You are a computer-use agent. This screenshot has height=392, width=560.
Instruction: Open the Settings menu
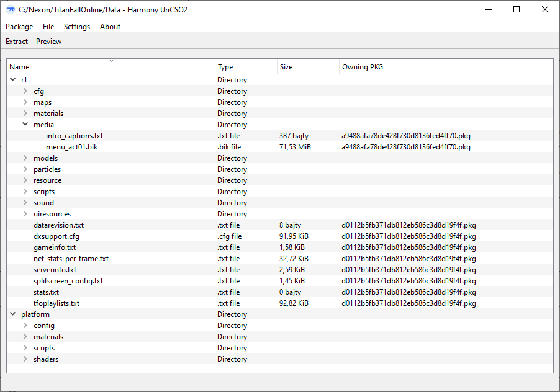click(x=77, y=27)
